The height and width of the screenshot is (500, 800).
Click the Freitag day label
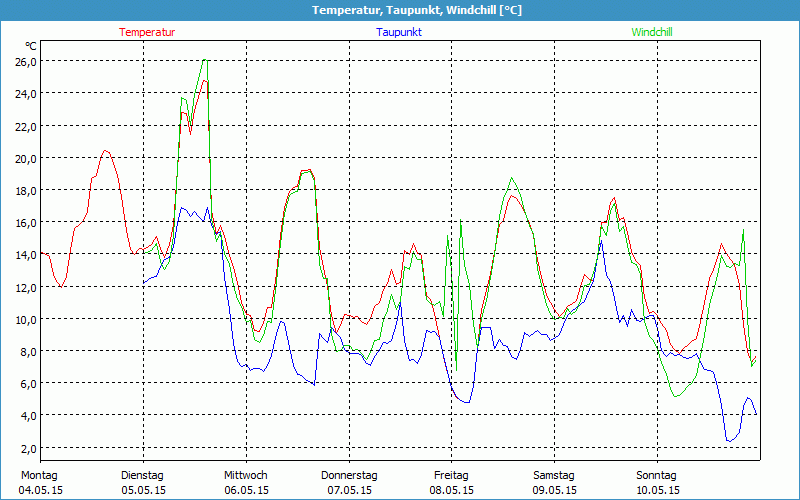tap(451, 476)
